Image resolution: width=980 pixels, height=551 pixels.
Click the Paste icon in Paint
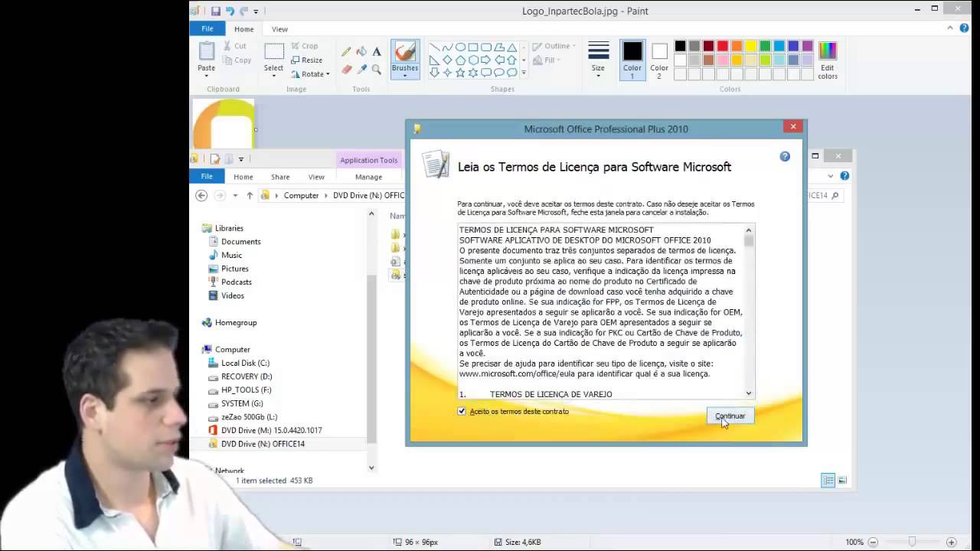[x=207, y=51]
